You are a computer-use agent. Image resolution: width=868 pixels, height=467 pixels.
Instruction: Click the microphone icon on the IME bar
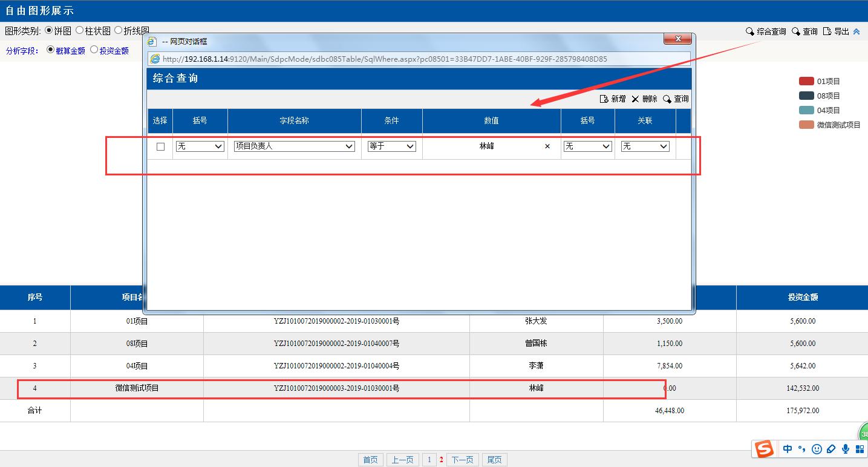click(x=846, y=449)
